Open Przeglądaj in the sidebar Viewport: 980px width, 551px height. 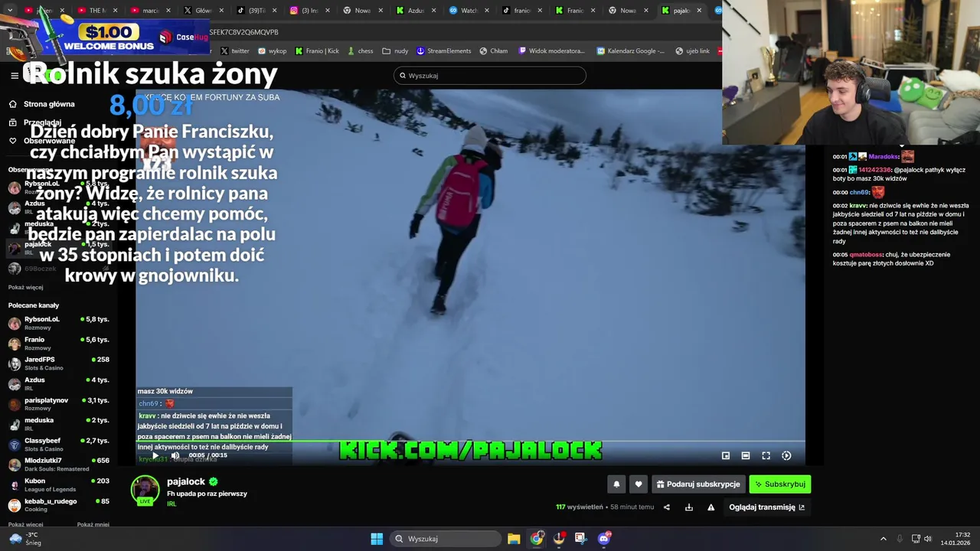pos(42,122)
